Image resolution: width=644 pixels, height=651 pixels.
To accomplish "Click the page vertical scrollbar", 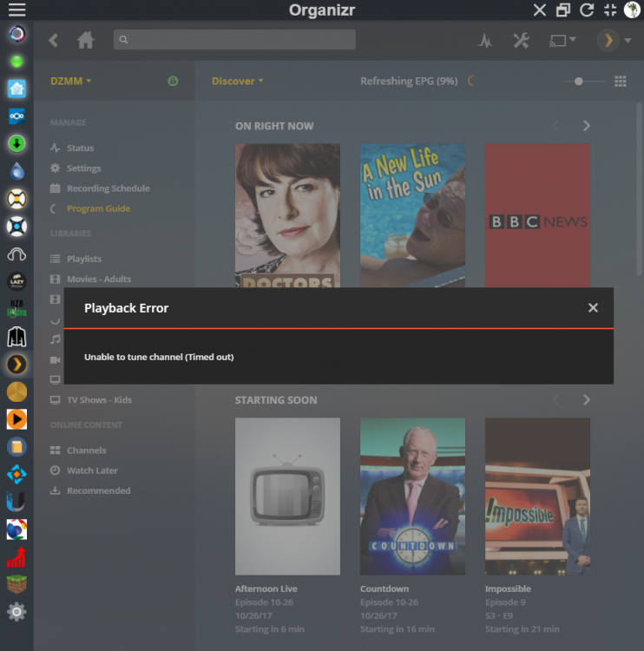I will pos(639,189).
